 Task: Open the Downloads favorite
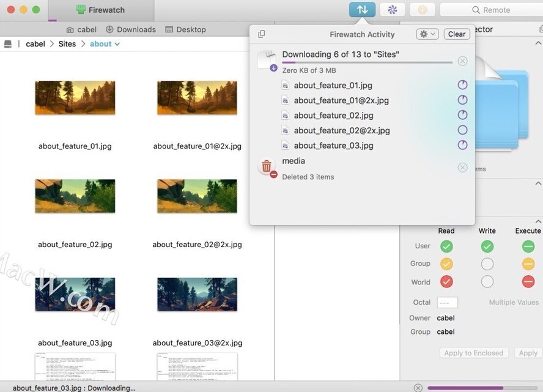[131, 29]
